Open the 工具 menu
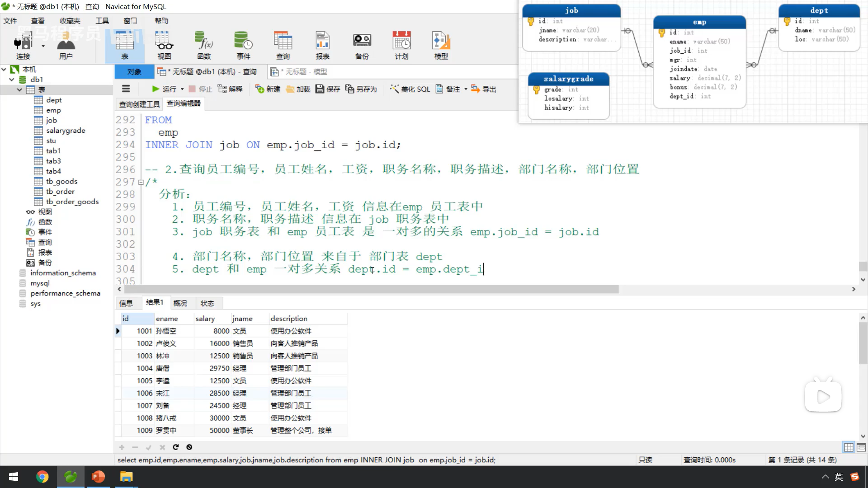 tap(102, 21)
